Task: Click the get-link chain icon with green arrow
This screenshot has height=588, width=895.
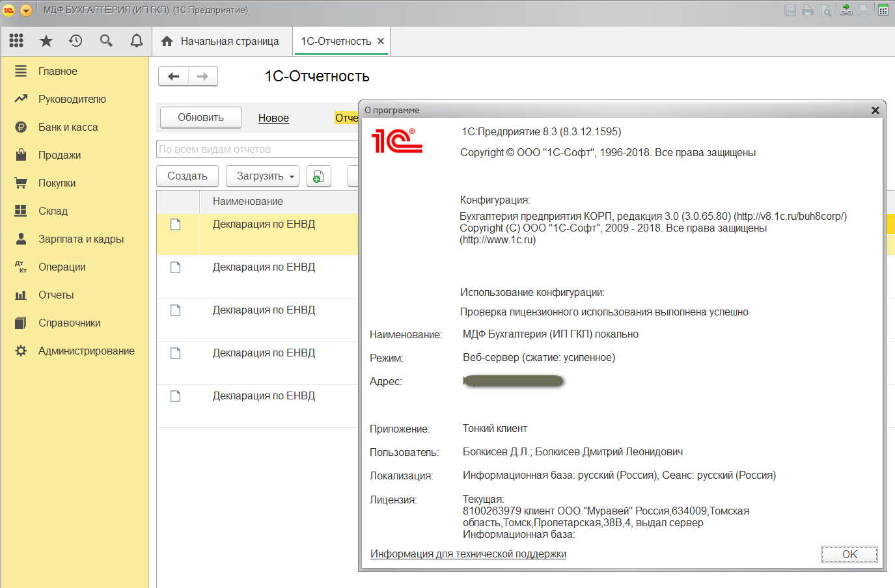Action: (x=846, y=10)
